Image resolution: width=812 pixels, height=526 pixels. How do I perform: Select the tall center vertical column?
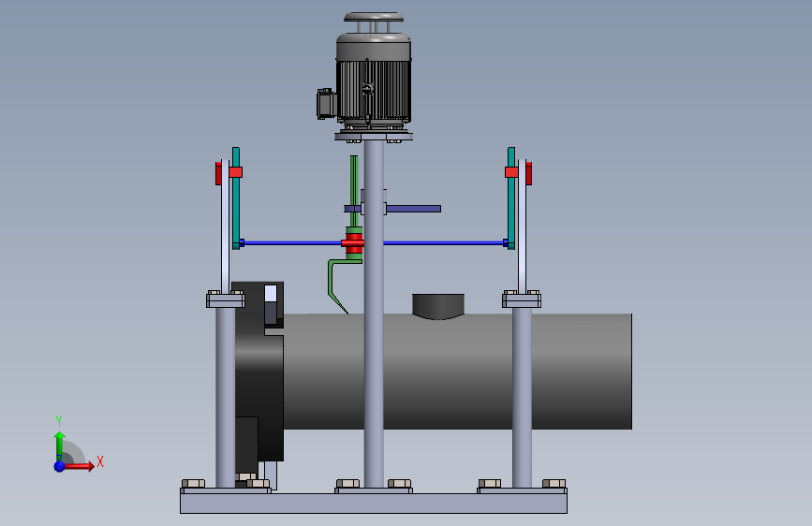(374, 314)
